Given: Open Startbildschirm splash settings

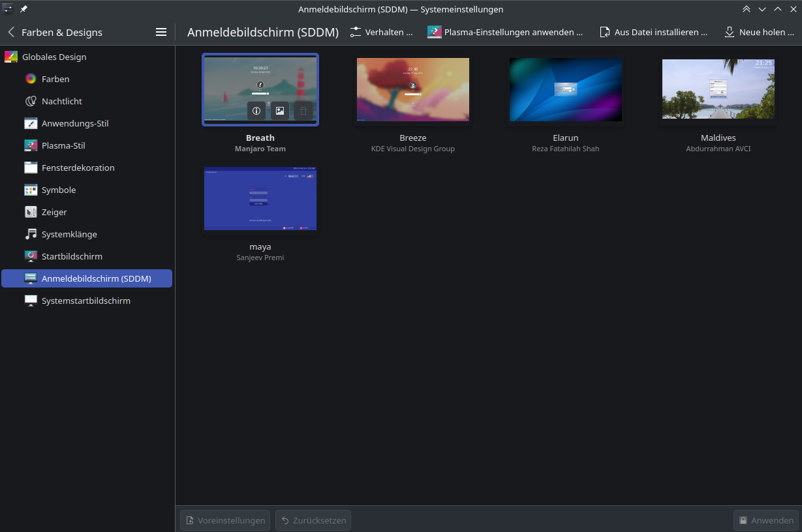Looking at the screenshot, I should pos(87,256).
